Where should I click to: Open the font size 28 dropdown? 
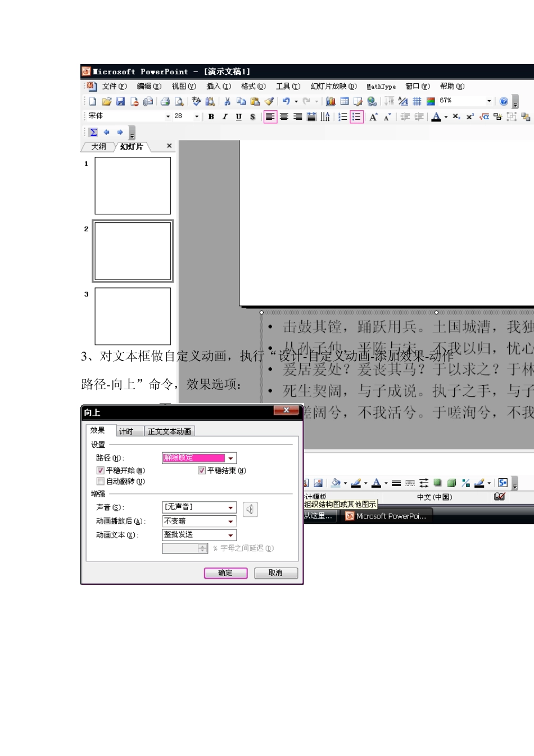point(197,116)
